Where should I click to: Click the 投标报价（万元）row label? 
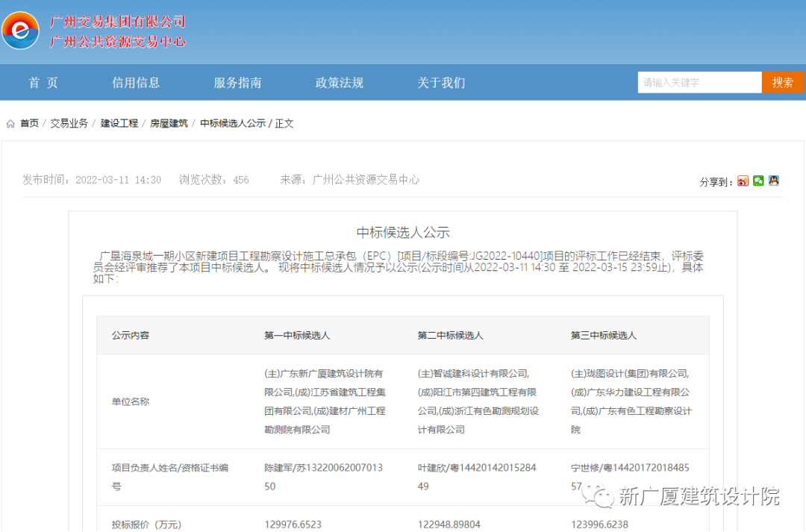click(146, 525)
